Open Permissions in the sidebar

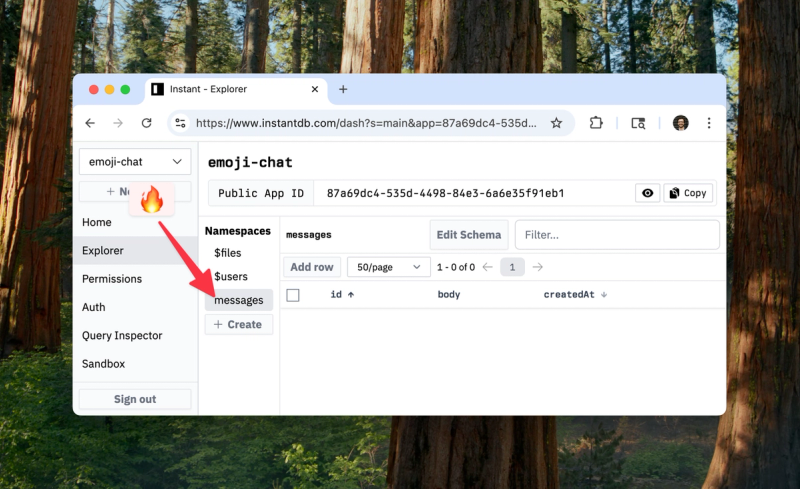pos(112,279)
